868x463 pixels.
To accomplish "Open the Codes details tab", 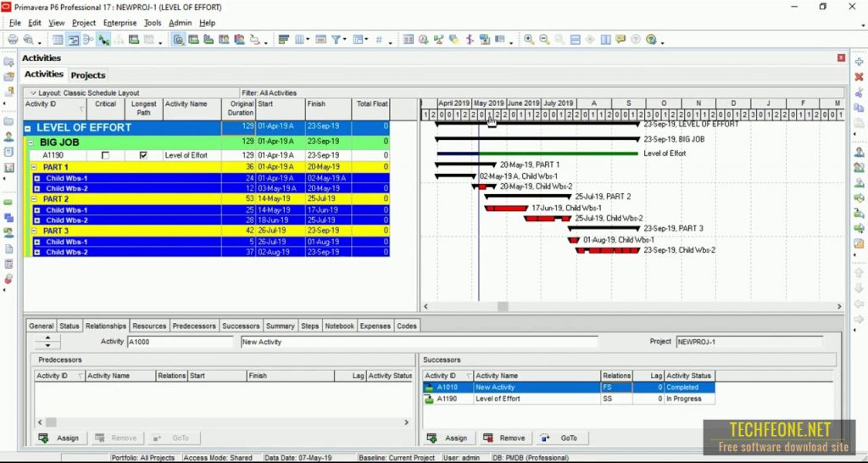I will click(x=406, y=326).
